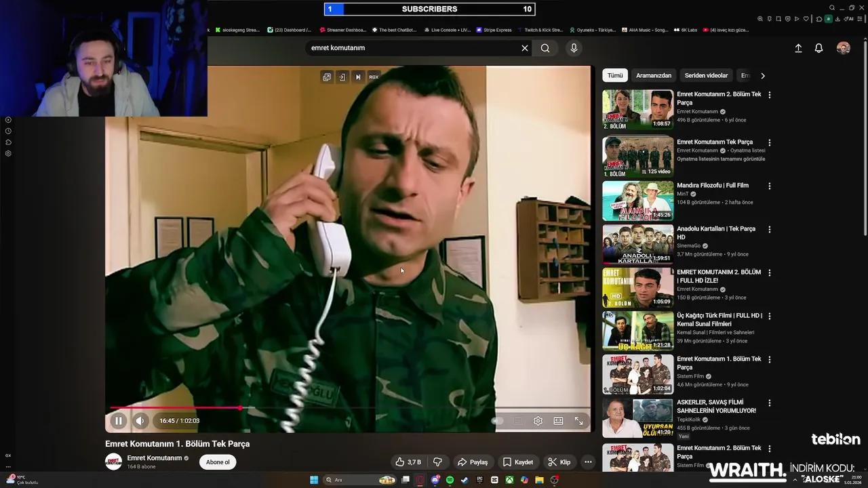The image size is (868, 488).
Task: Like the video with thumbs up
Action: (408, 462)
